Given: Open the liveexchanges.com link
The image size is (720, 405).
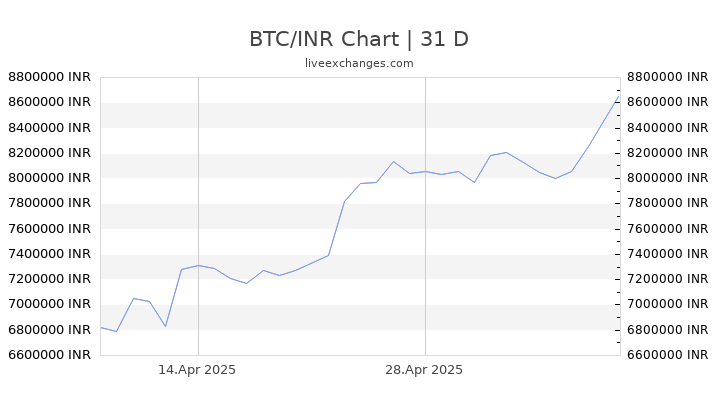Looking at the screenshot, I should (x=359, y=63).
